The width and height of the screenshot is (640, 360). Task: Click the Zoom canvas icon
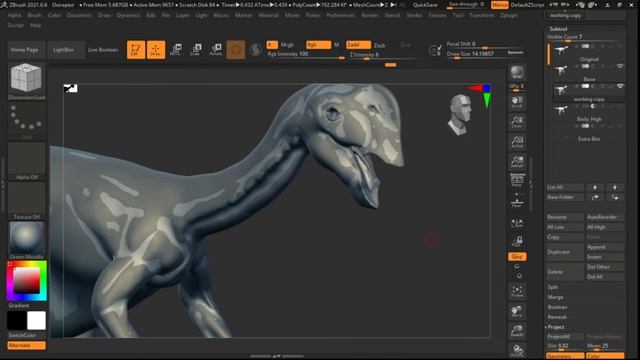pyautogui.click(x=517, y=122)
